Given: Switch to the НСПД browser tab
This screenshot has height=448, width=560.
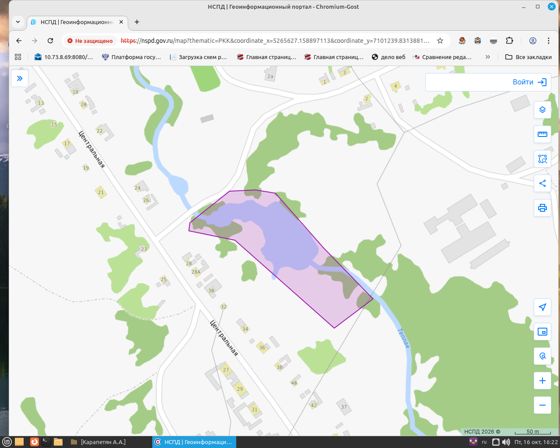Looking at the screenshot, I should [78, 22].
